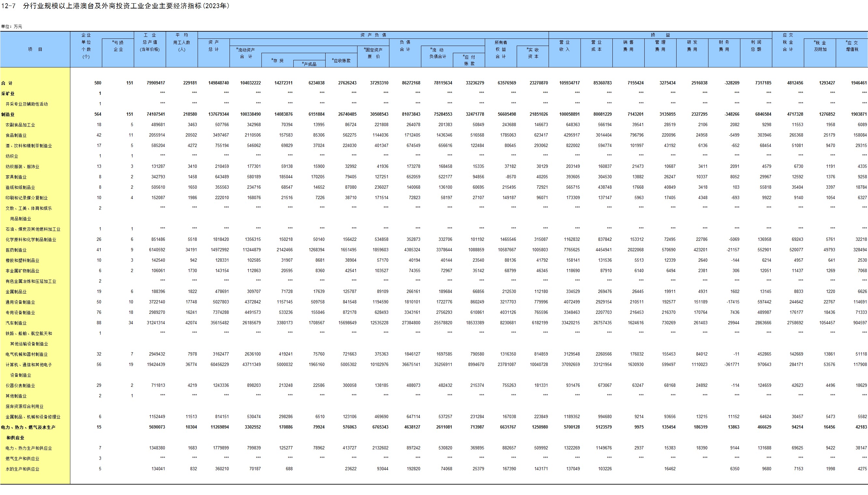Click the '#应付账款' column header
The width and height of the screenshot is (868, 495).
[x=469, y=60]
